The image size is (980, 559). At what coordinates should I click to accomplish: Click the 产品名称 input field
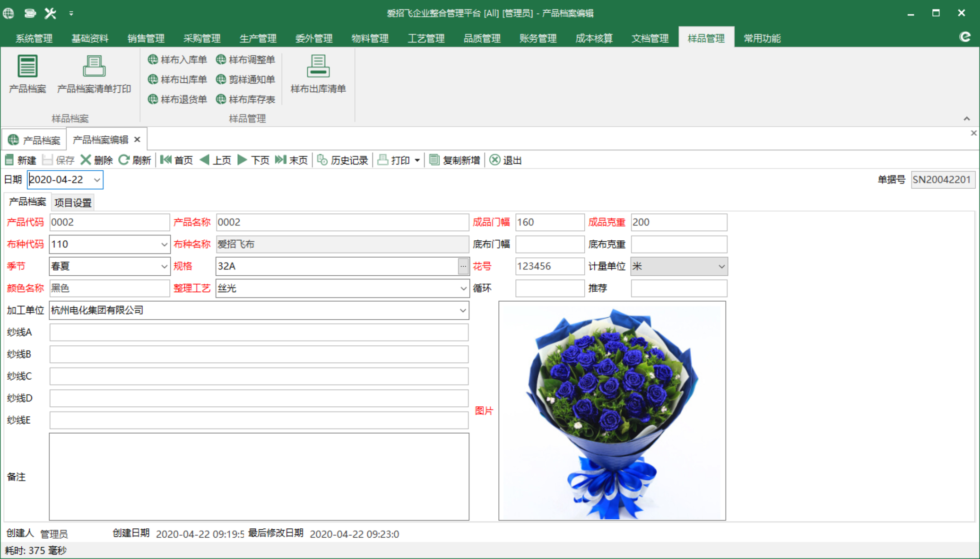[x=342, y=222]
